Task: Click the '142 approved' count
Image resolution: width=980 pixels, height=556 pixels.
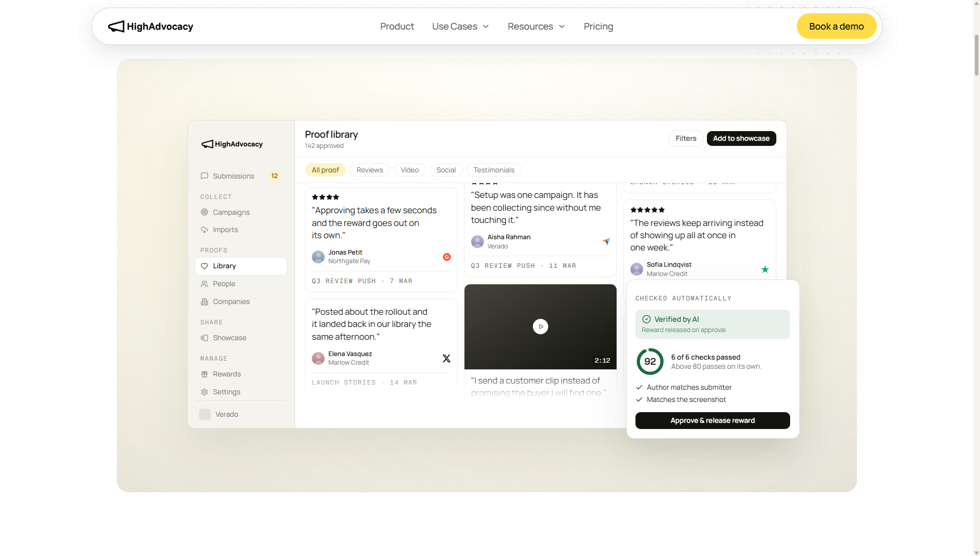Action: (324, 146)
